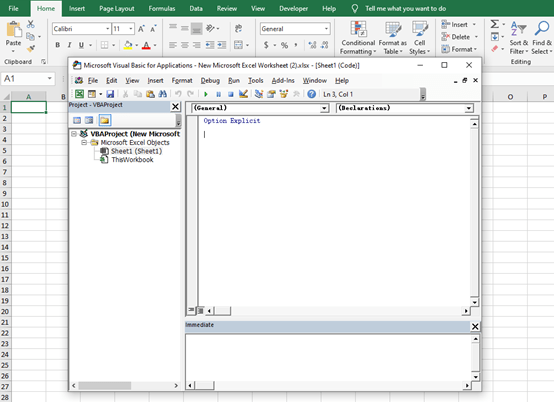Open the Insert UserForm dropdown arrow

101,94
